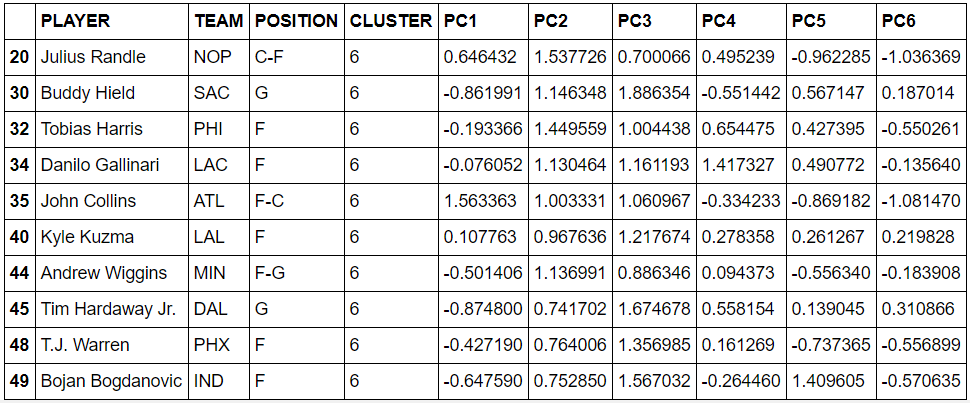970x403 pixels.
Task: Click the PC3 value 1.886354
Action: 655,93
